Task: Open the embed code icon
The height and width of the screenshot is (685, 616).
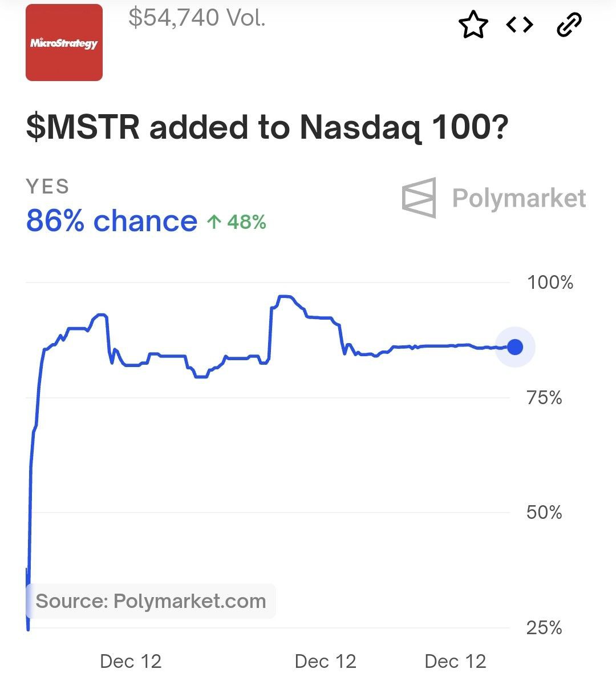Action: [x=520, y=25]
